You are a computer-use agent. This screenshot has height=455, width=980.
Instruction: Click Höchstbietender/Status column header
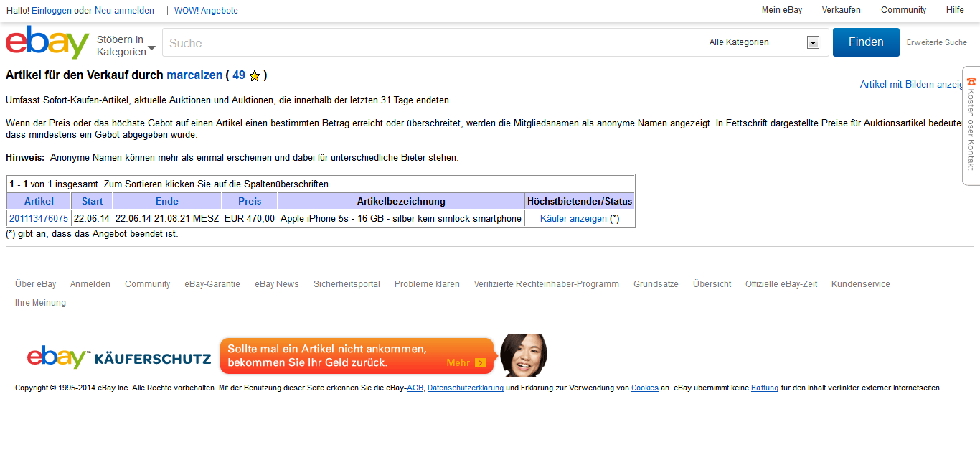[580, 201]
